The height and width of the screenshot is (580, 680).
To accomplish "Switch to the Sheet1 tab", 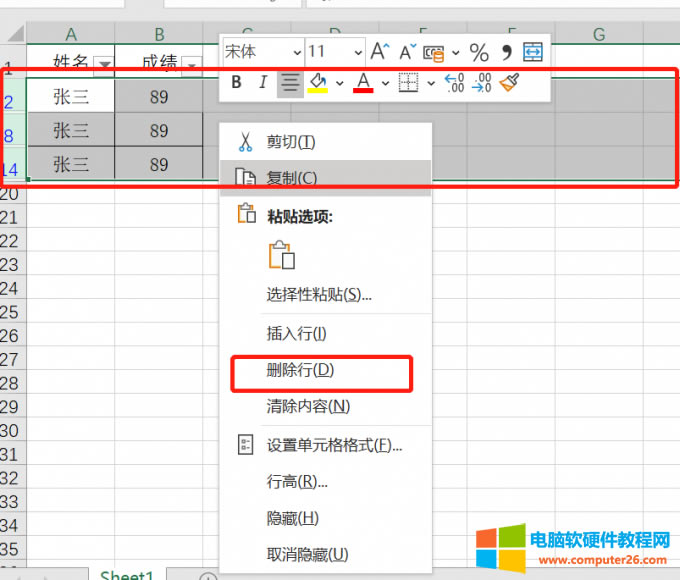I will pos(127,575).
